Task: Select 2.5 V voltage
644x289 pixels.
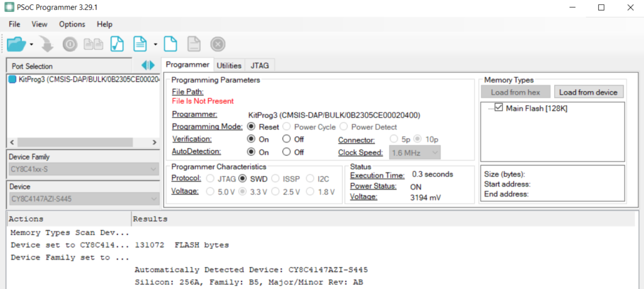Action: point(275,192)
